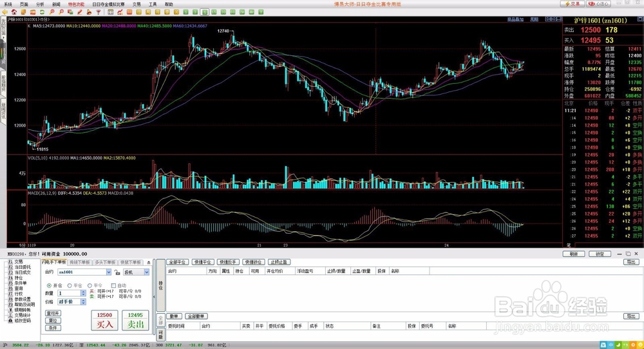
Task: Open 修改密码 change password entry
Action: (x=19, y=320)
